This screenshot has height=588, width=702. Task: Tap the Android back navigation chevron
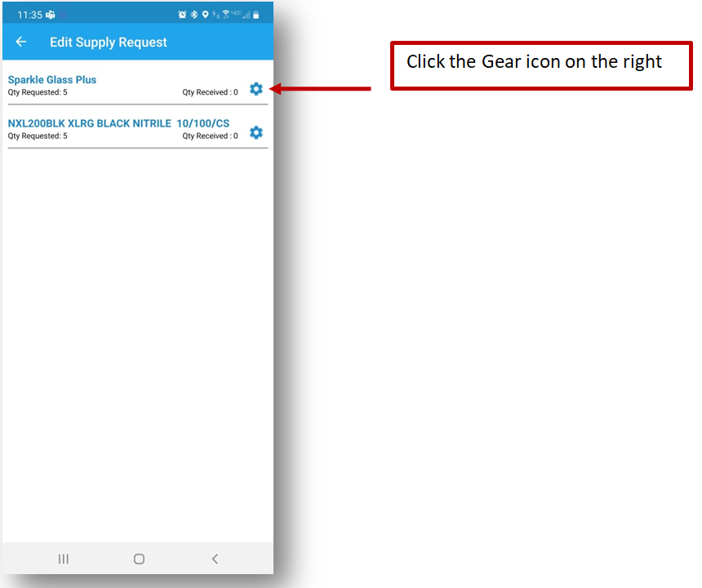tap(215, 559)
